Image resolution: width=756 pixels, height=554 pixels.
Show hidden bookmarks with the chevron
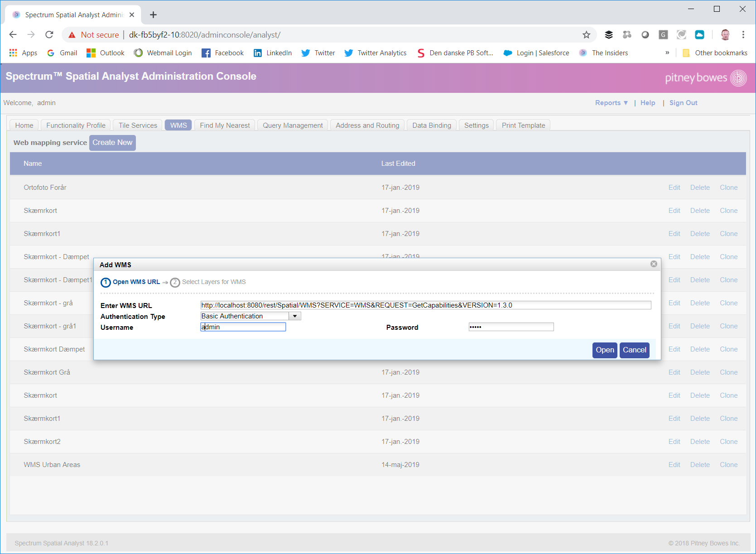(667, 53)
